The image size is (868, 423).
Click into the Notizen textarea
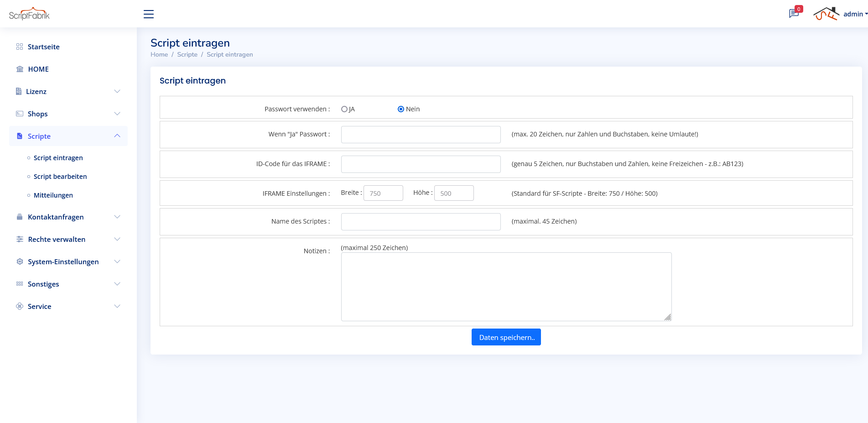point(506,287)
